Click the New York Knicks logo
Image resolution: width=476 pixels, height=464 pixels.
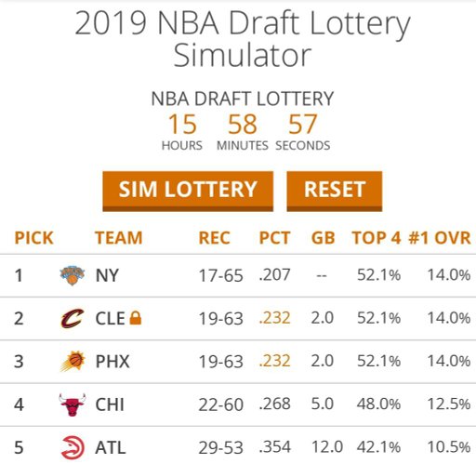pos(72,275)
